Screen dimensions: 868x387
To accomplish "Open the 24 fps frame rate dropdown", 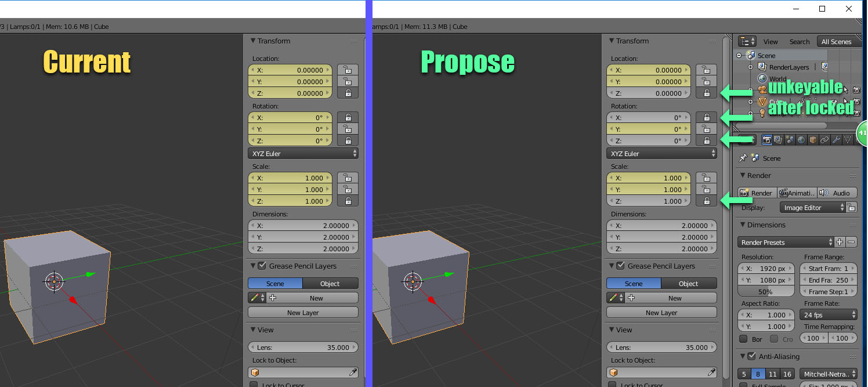I will [x=828, y=315].
